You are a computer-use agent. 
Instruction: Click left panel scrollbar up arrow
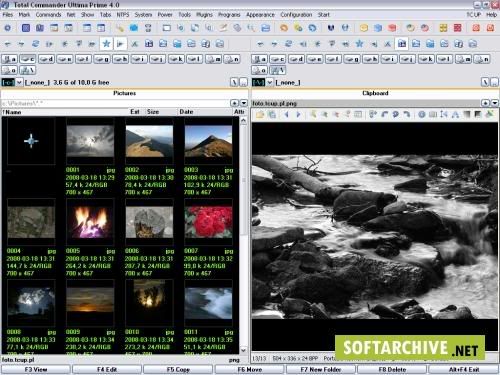pyautogui.click(x=244, y=120)
